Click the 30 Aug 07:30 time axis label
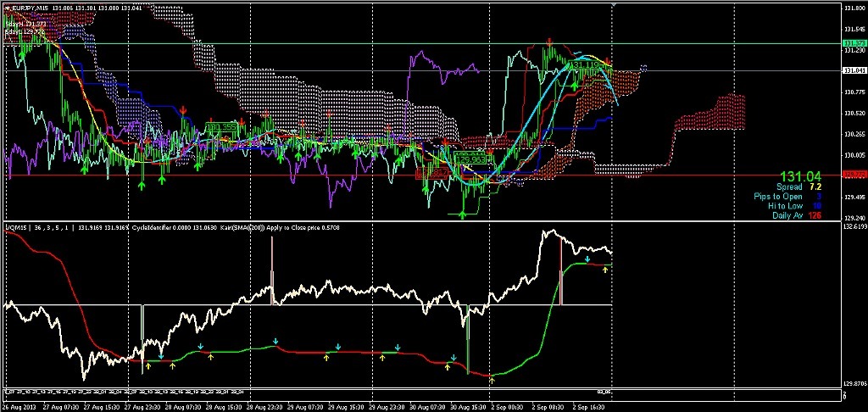Image resolution: width=868 pixels, height=412 pixels. point(426,408)
